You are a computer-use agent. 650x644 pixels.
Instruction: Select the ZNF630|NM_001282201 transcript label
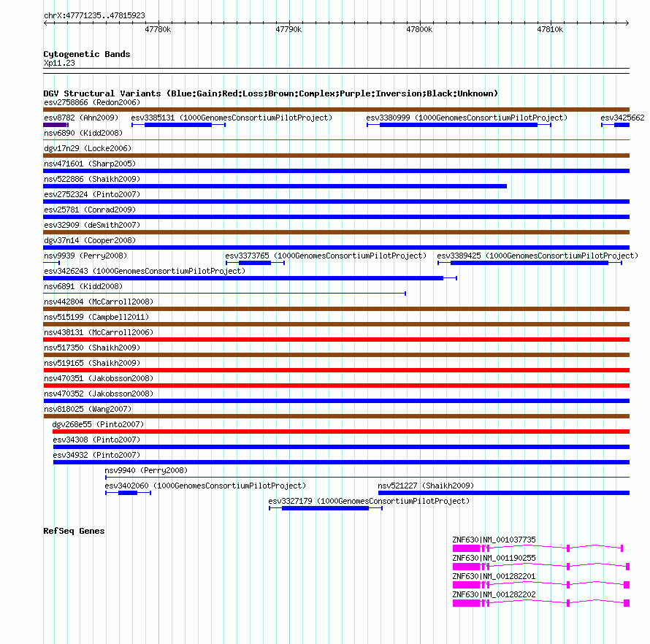tap(494, 576)
